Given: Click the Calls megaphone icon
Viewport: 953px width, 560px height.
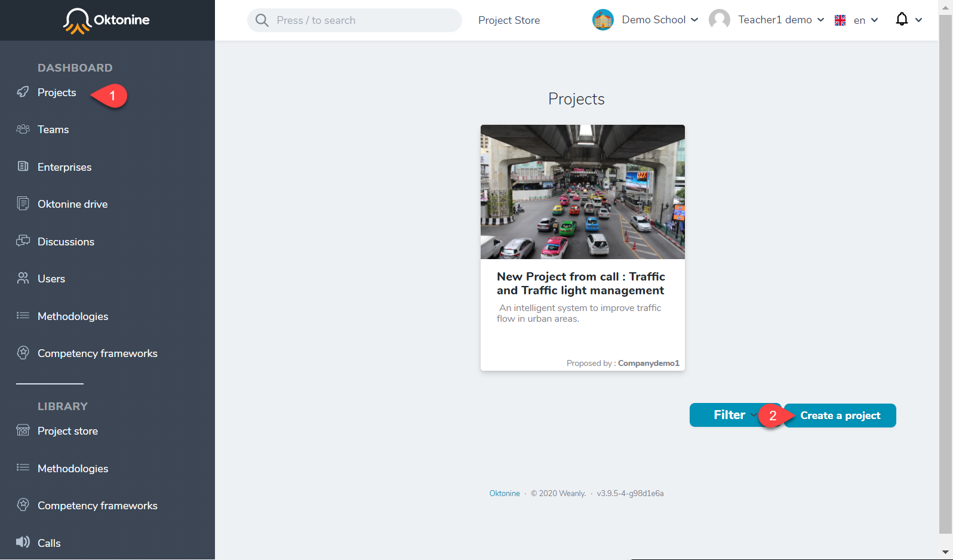Looking at the screenshot, I should (x=23, y=542).
